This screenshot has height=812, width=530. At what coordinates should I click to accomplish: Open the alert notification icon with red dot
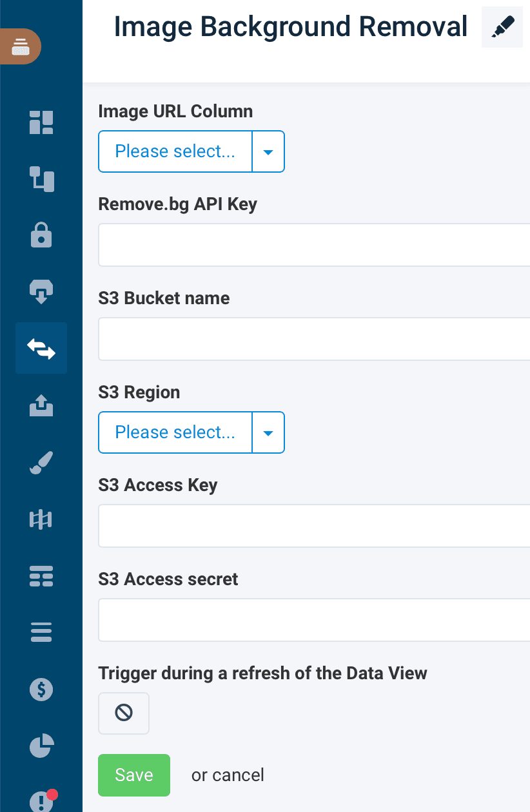coord(41,801)
